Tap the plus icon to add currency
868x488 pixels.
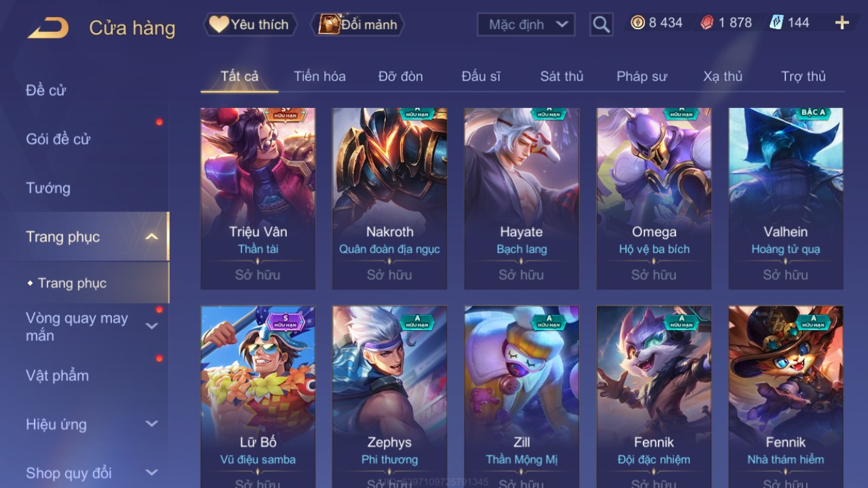tap(842, 23)
